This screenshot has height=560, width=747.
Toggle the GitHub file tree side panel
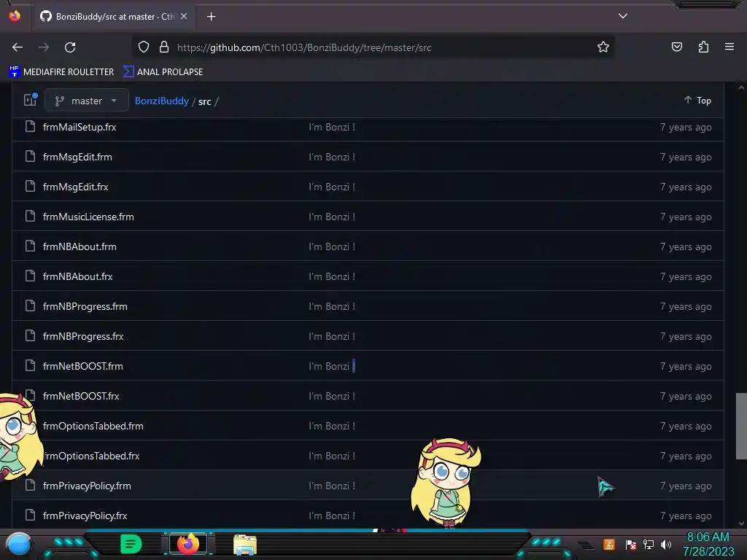pyautogui.click(x=31, y=100)
